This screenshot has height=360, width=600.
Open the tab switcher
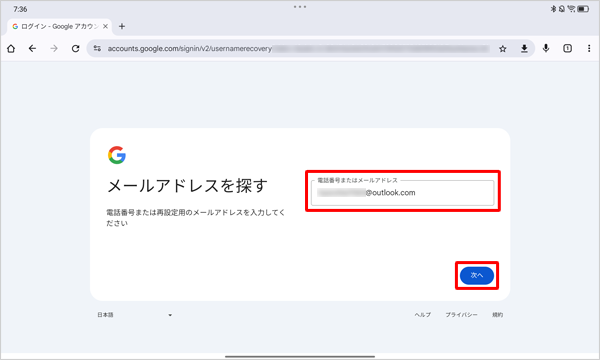[567, 48]
